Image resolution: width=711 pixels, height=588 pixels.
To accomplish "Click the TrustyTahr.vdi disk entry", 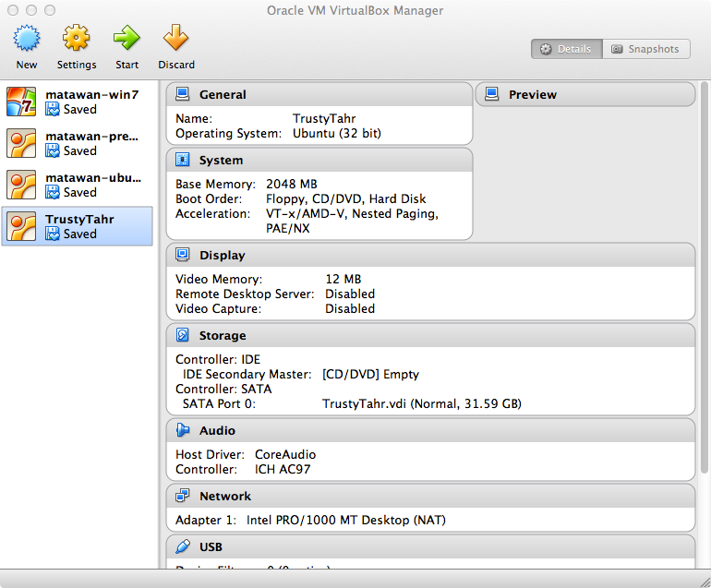I will (422, 403).
